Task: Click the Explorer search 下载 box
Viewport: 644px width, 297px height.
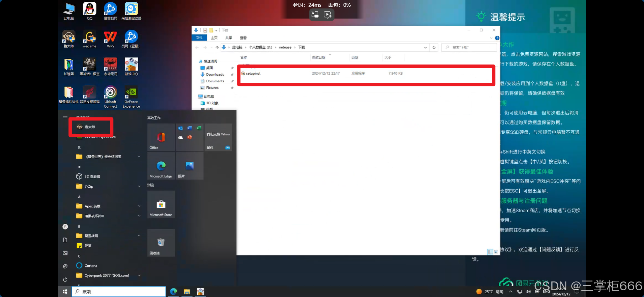Action: pyautogui.click(x=469, y=48)
